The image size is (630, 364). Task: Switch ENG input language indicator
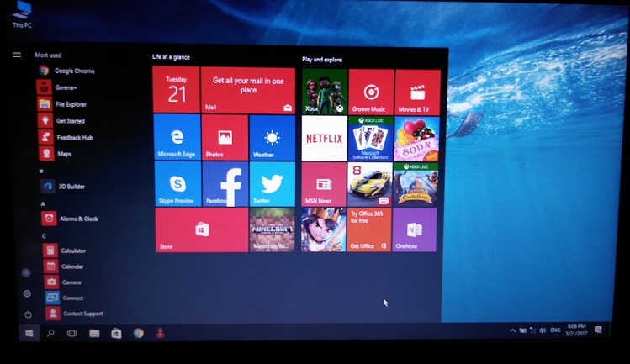point(555,330)
